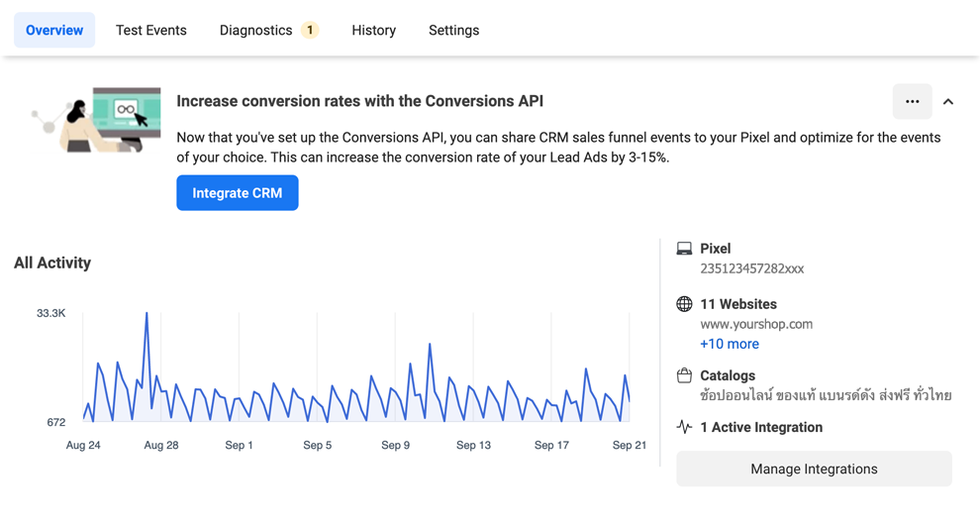This screenshot has width=980, height=525.
Task: Click the highest peak on activity chart
Action: pyautogui.click(x=147, y=315)
